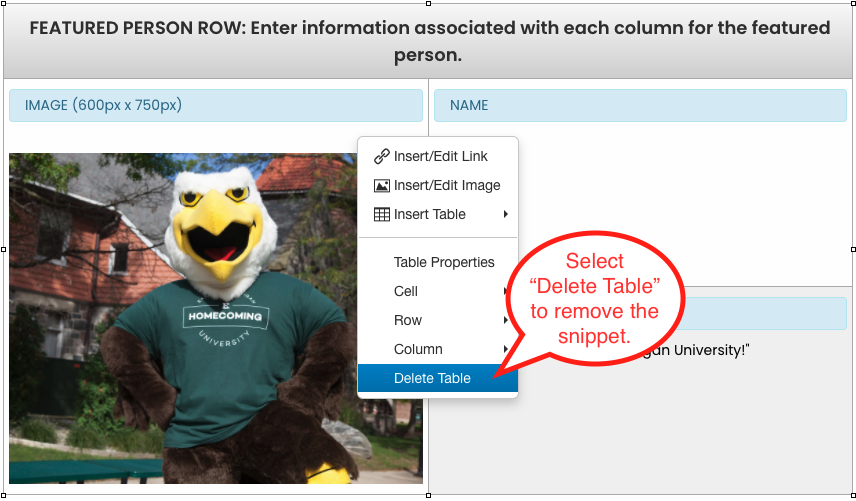The height and width of the screenshot is (501, 856).
Task: Expand the Insert Table submenu arrow
Action: [x=506, y=214]
